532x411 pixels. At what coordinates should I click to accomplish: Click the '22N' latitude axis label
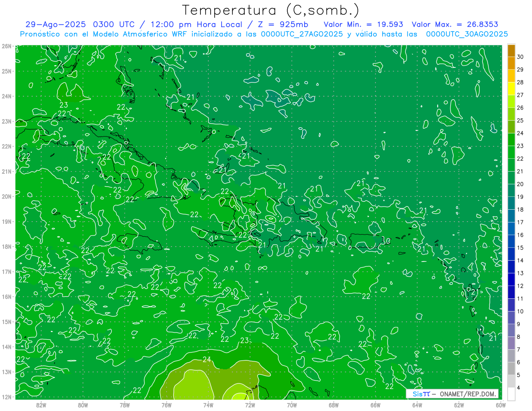(x=7, y=146)
